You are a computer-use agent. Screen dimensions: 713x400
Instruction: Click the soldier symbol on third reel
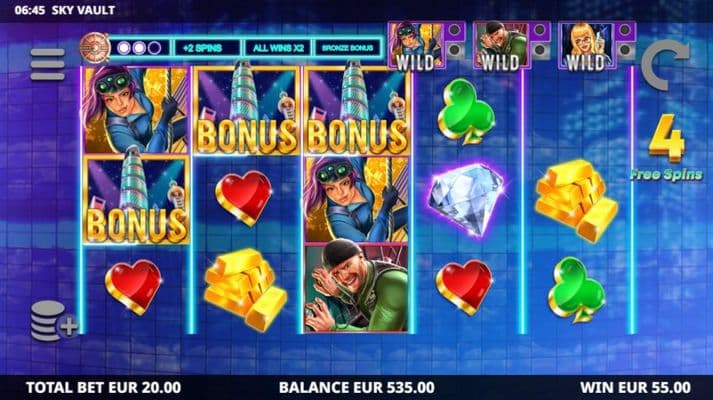pyautogui.click(x=356, y=288)
